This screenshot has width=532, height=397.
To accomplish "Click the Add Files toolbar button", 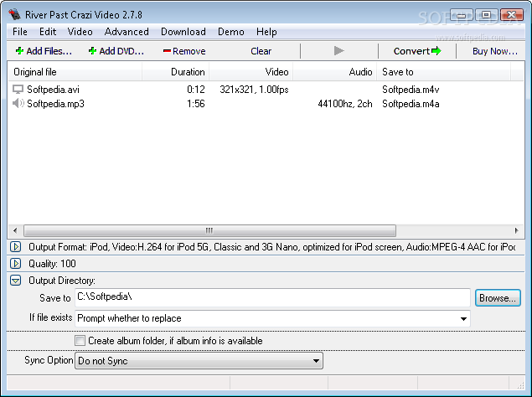I will (44, 51).
